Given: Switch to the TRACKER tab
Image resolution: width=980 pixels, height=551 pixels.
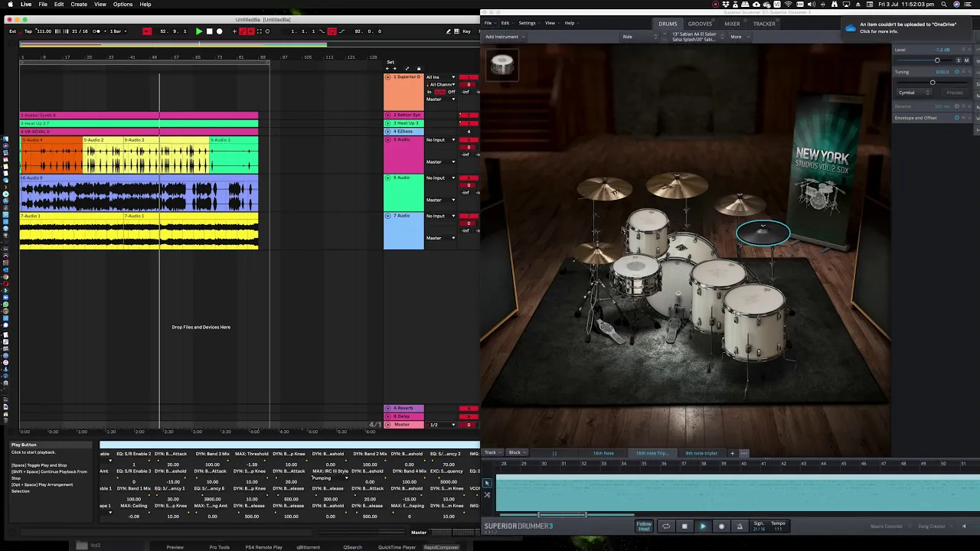Looking at the screenshot, I should pyautogui.click(x=764, y=24).
